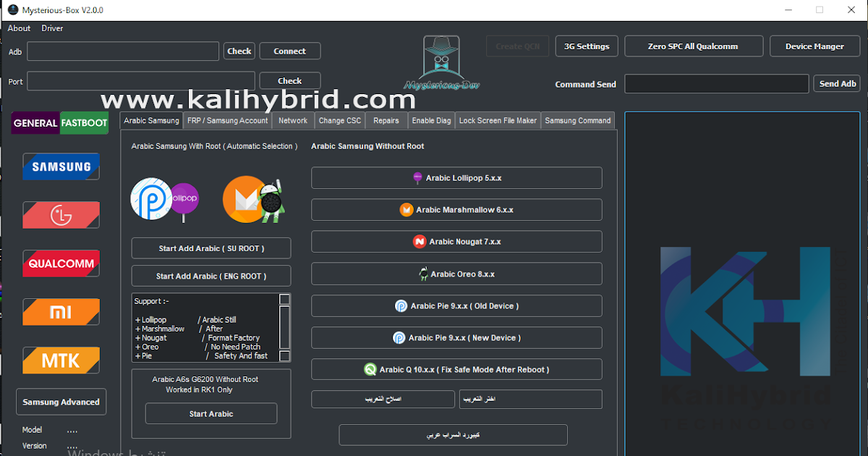Run Arabic Marshmallow 6.x.x patch
This screenshot has width=868, height=456.
[456, 210]
